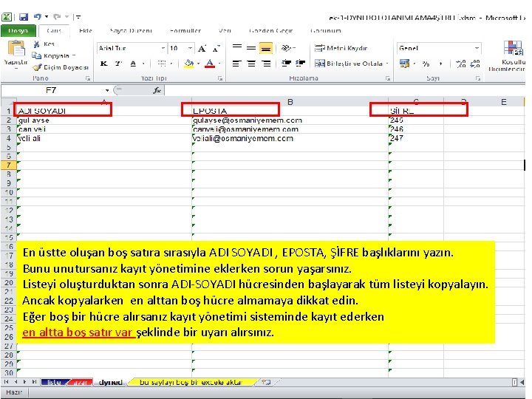Click the fx insert function button

pos(157,90)
